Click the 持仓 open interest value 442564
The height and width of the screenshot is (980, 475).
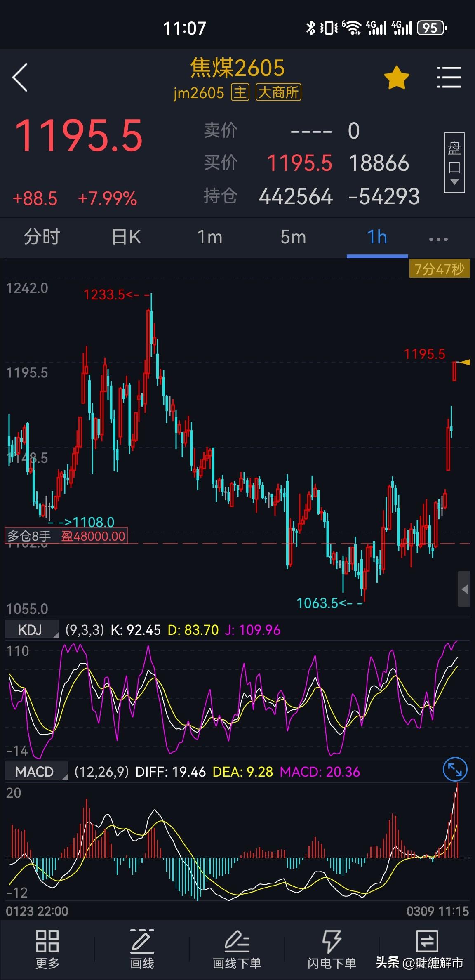click(296, 196)
